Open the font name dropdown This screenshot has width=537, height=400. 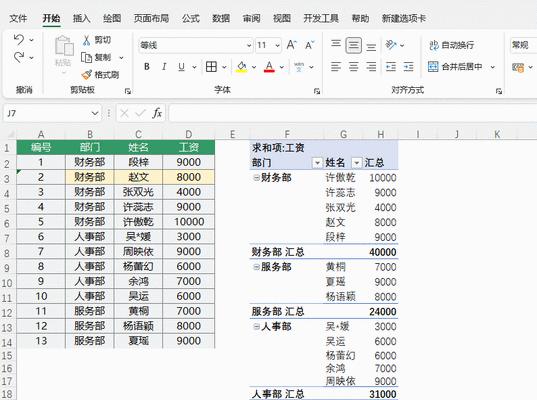pos(249,45)
